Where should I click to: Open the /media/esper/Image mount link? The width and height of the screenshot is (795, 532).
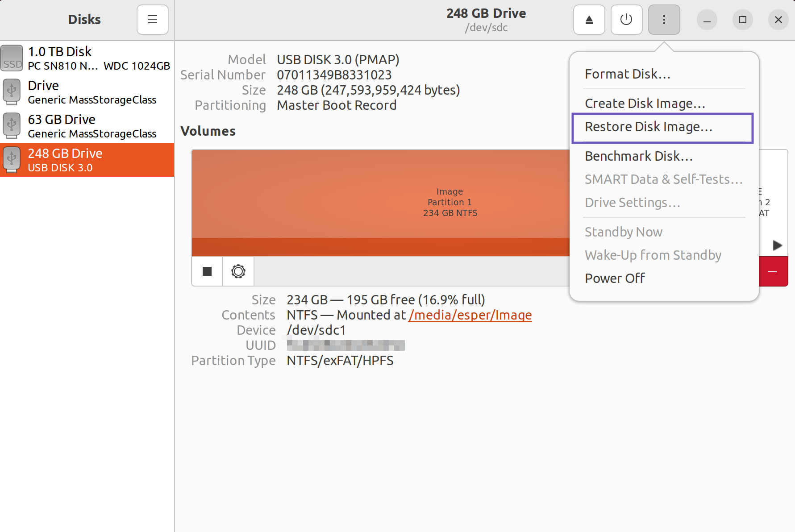(470, 315)
